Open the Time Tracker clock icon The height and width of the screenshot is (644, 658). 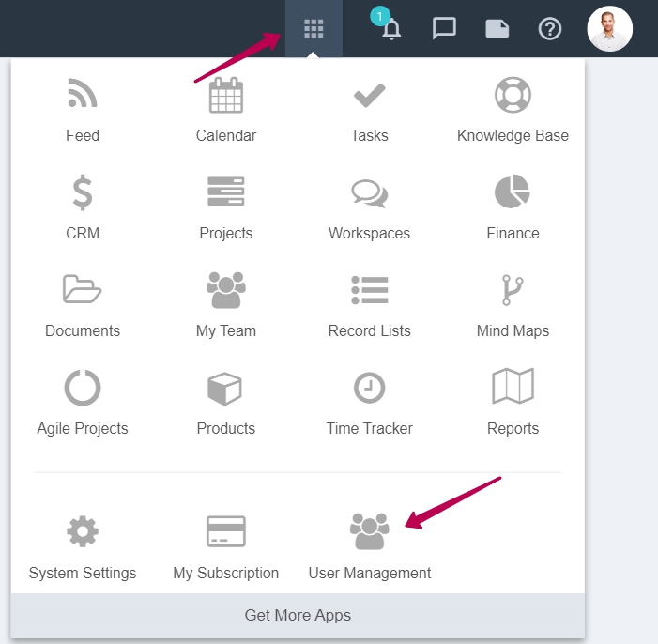click(369, 388)
